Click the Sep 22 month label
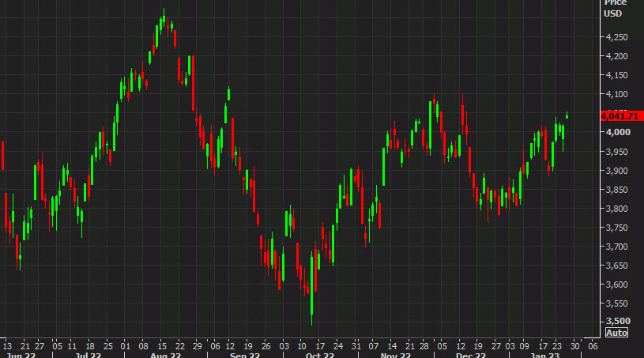The height and width of the screenshot is (358, 644). [x=245, y=355]
